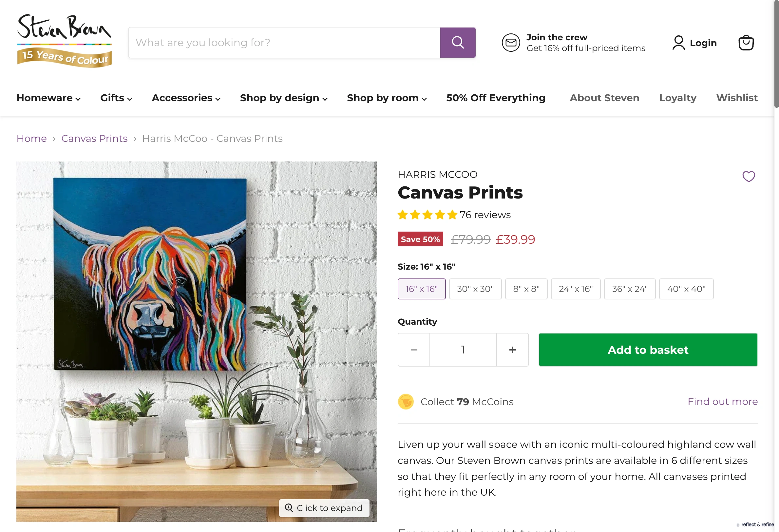Select the 30" x 30" size option
The width and height of the screenshot is (779, 532).
tap(475, 289)
